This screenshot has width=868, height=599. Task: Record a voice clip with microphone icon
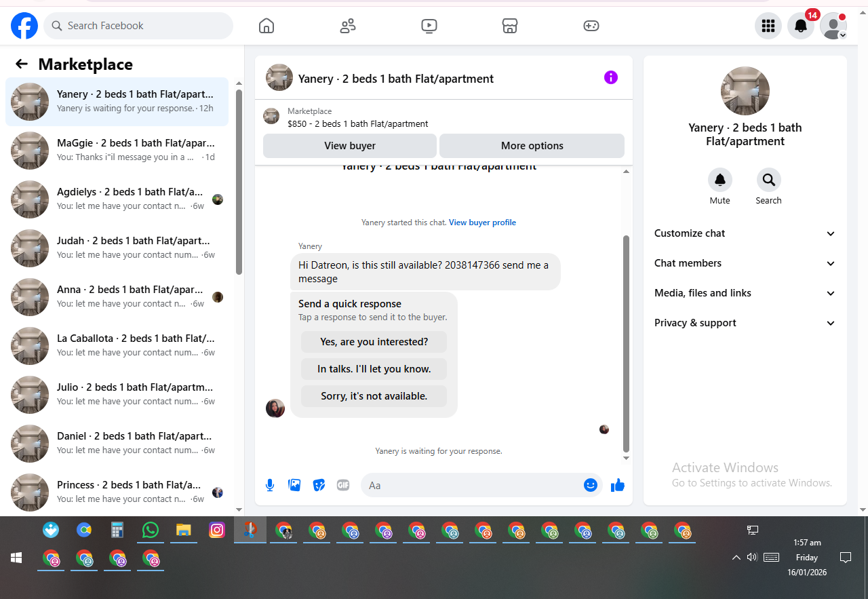[x=270, y=485]
